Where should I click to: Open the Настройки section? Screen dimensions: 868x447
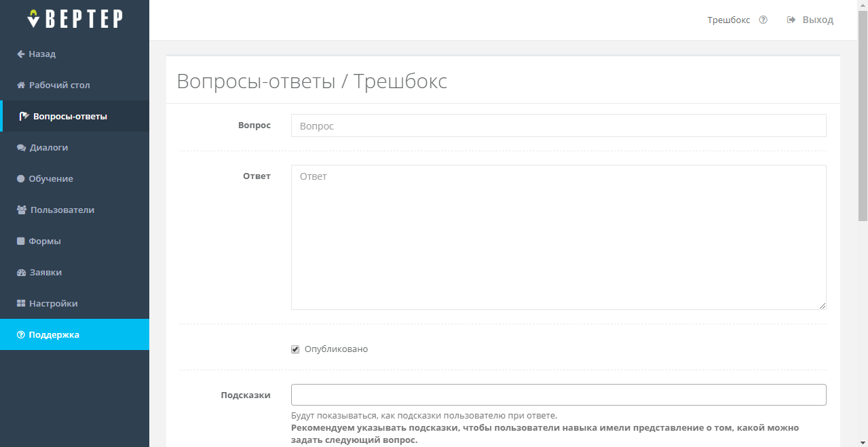[x=75, y=303]
